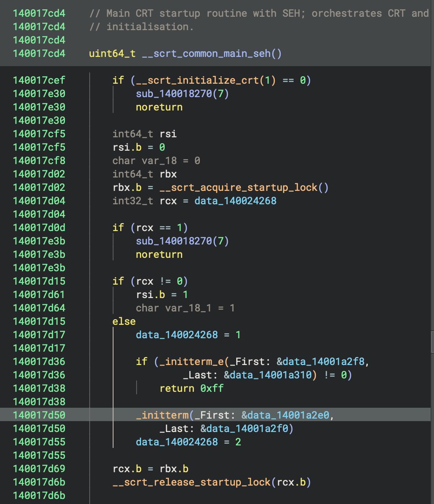Go to __scrt_release_startup_lock function
The image size is (434, 504).
pos(191,482)
